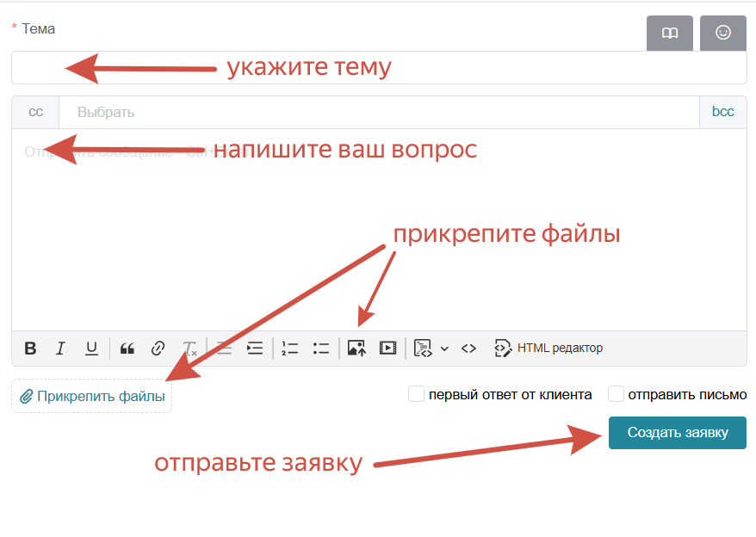Insert a bulleted list
Image resolution: width=756 pixels, height=537 pixels.
(320, 348)
